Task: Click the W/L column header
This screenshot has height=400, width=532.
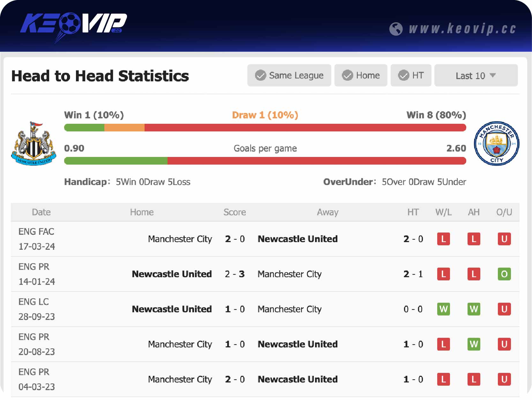Action: [x=443, y=212]
